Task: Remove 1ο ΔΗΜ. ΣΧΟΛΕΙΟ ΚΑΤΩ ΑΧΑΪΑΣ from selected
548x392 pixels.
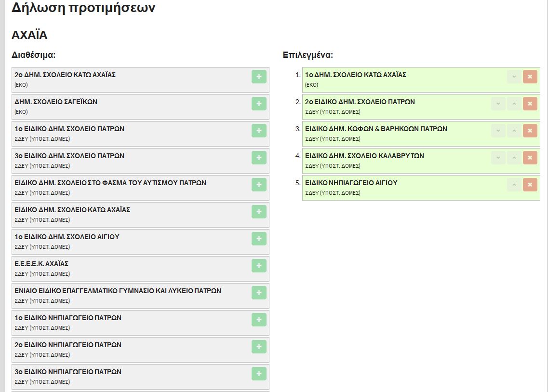Action: [530, 77]
